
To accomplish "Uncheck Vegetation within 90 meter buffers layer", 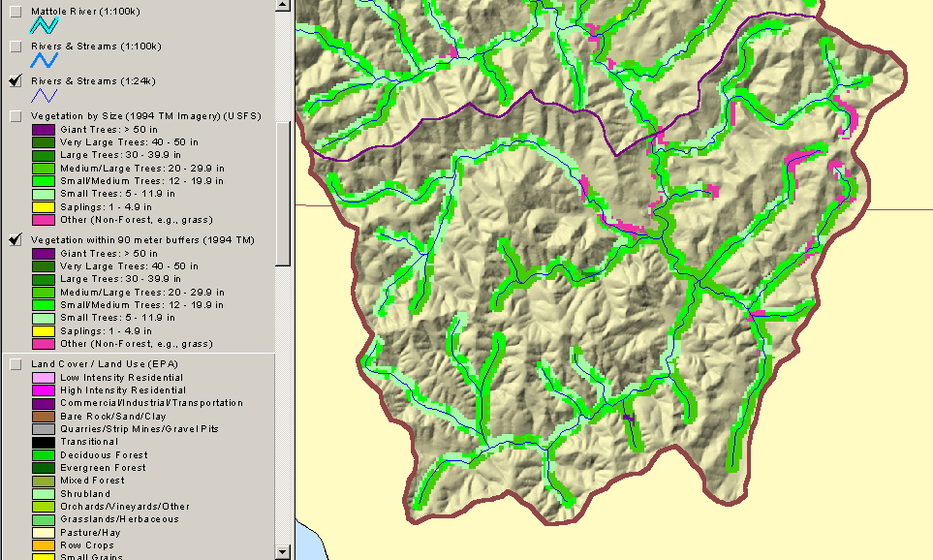I will coord(16,240).
